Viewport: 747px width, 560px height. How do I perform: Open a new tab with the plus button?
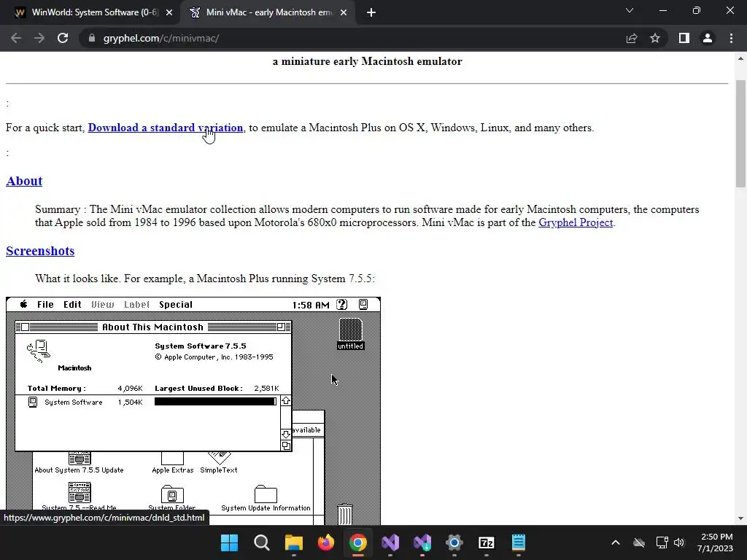(371, 12)
